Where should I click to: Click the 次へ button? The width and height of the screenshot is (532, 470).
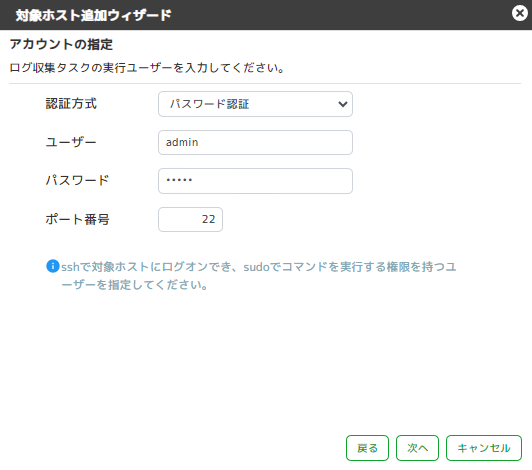417,448
